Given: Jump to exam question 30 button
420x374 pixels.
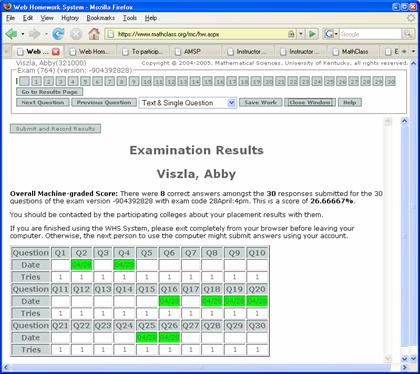Looking at the screenshot, I should pos(390,81).
